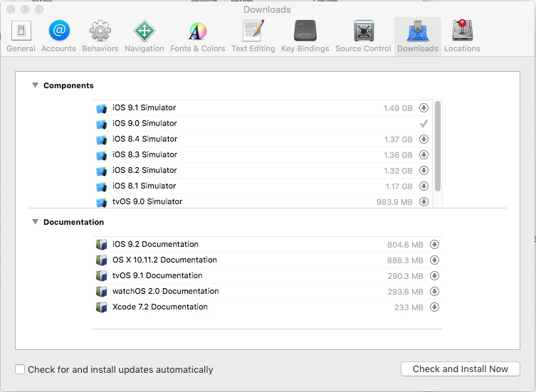Viewport: 536px width, 392px height.
Task: Download the iOS 8.3 Simulator
Action: point(424,155)
